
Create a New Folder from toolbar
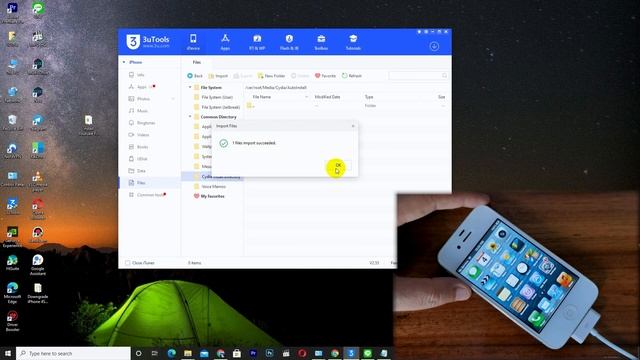271,76
